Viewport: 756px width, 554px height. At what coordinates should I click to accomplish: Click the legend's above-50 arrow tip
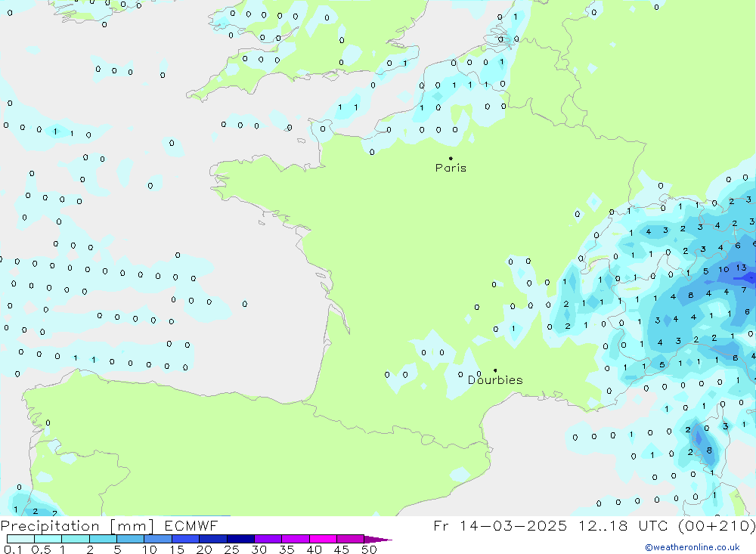pyautogui.click(x=379, y=540)
